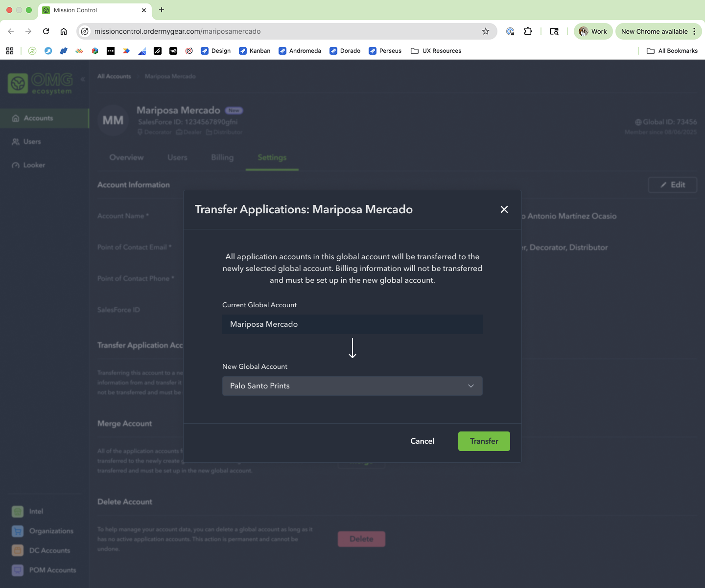Viewport: 705px width, 588px height.
Task: Open Chrome three-dot menu
Action: (694, 31)
